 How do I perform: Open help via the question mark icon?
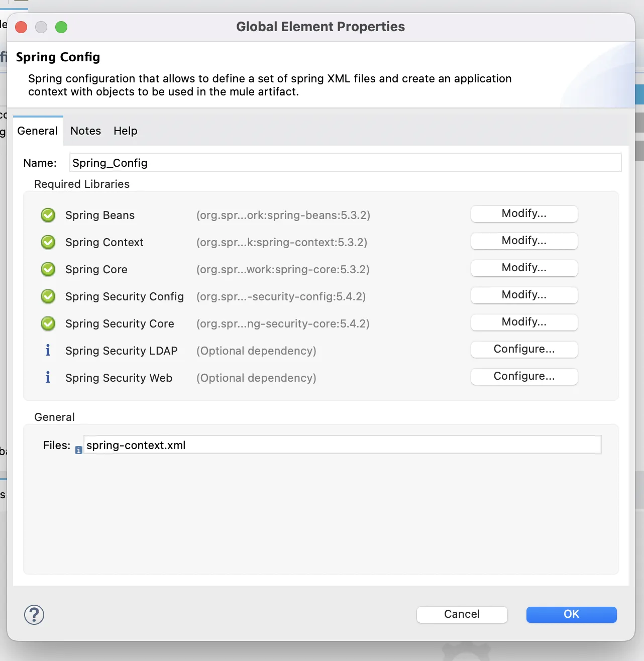[34, 615]
